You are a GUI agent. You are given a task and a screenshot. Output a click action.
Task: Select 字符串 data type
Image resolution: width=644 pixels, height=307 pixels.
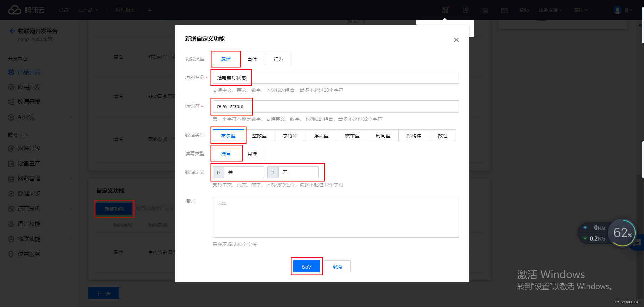[x=290, y=136]
